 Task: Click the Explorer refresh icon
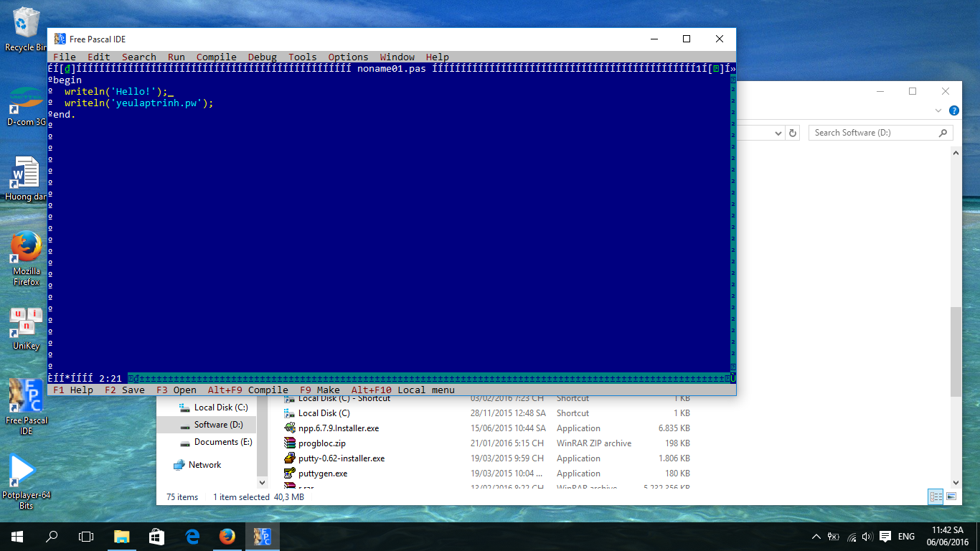pyautogui.click(x=793, y=133)
